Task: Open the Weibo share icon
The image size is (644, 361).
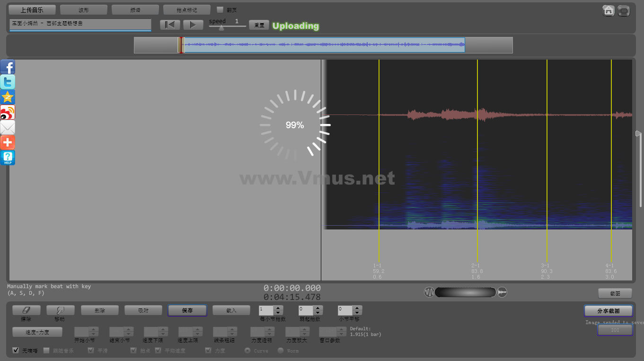Action: [x=8, y=113]
